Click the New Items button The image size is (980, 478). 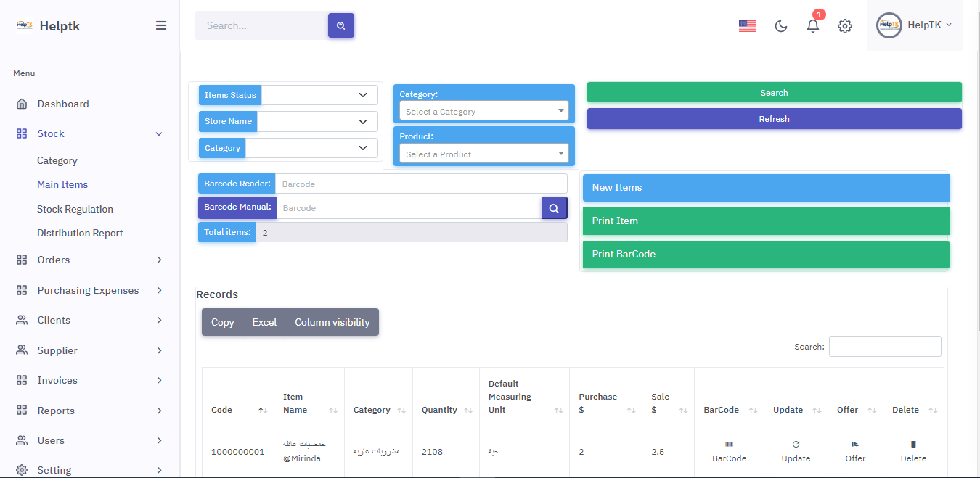point(766,187)
